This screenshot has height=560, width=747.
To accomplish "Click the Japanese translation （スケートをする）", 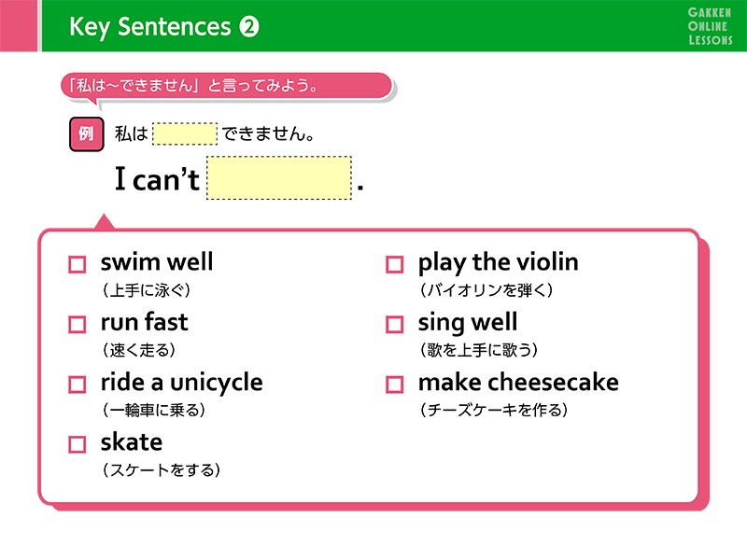I will click(x=161, y=470).
